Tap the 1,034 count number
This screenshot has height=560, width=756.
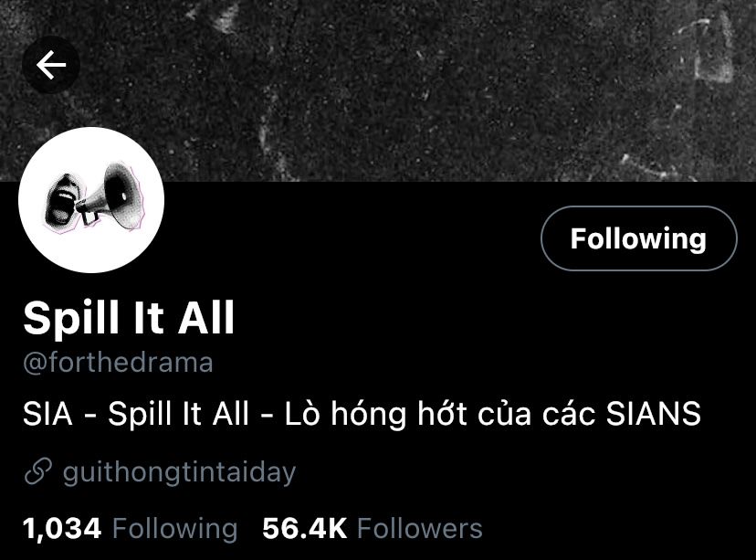[x=62, y=529]
